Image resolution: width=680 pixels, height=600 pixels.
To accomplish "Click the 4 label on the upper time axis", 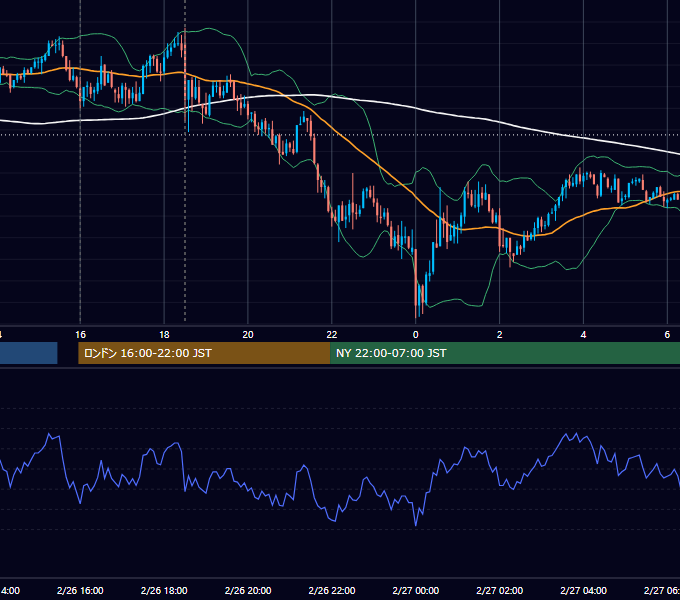I will tap(583, 334).
